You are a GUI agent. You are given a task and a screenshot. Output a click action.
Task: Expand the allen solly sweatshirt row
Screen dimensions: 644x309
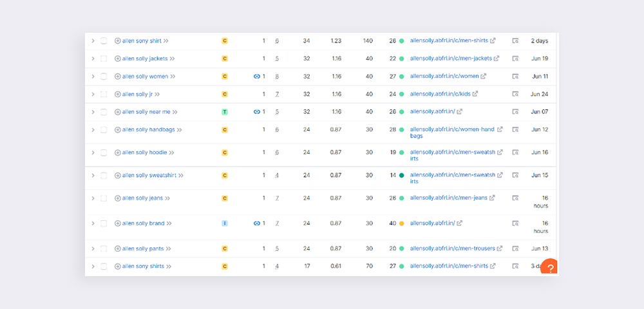click(x=93, y=175)
